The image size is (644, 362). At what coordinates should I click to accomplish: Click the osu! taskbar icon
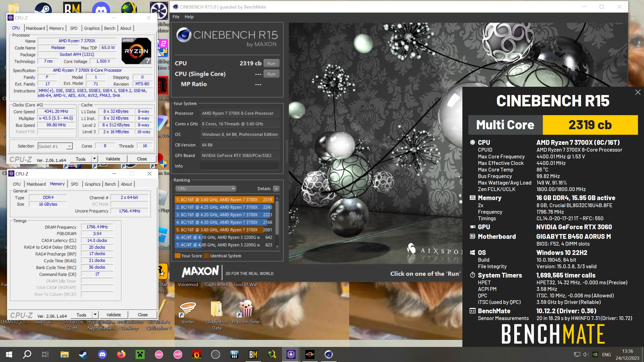coord(159,354)
